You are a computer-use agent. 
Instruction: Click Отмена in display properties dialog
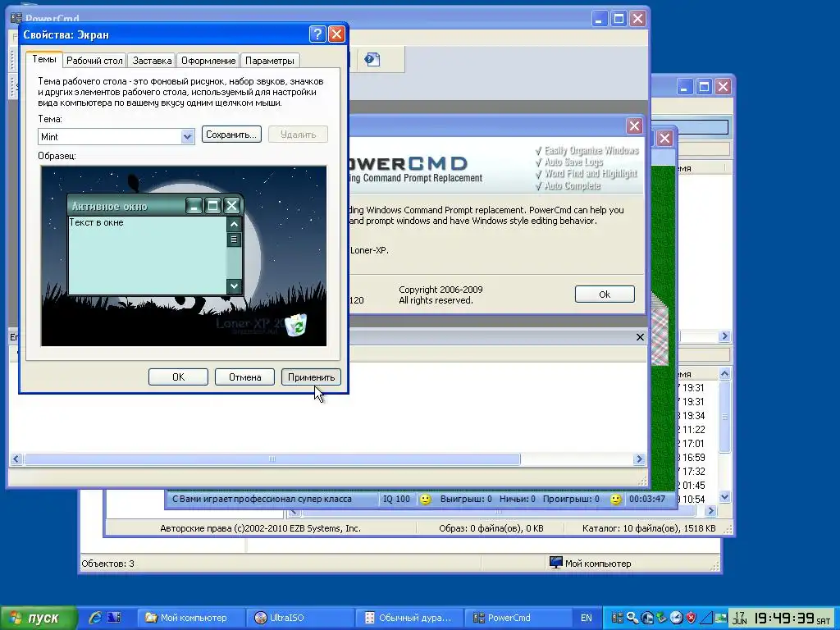click(244, 377)
